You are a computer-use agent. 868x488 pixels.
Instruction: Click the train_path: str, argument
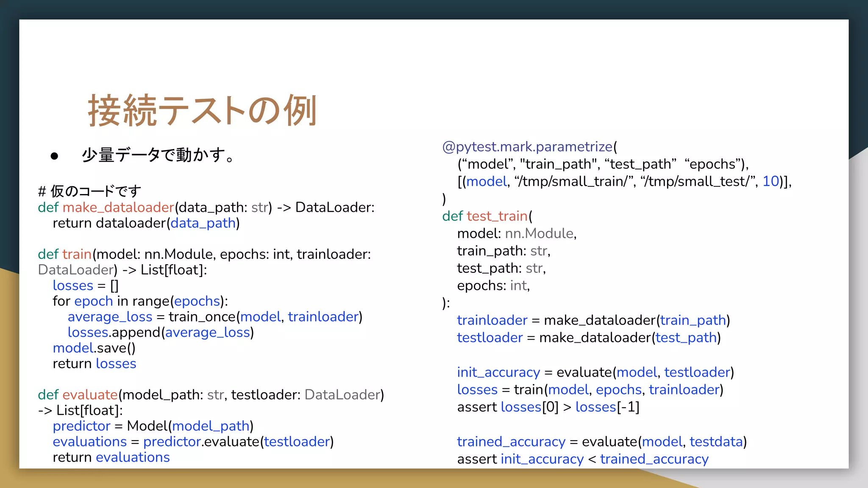point(504,251)
